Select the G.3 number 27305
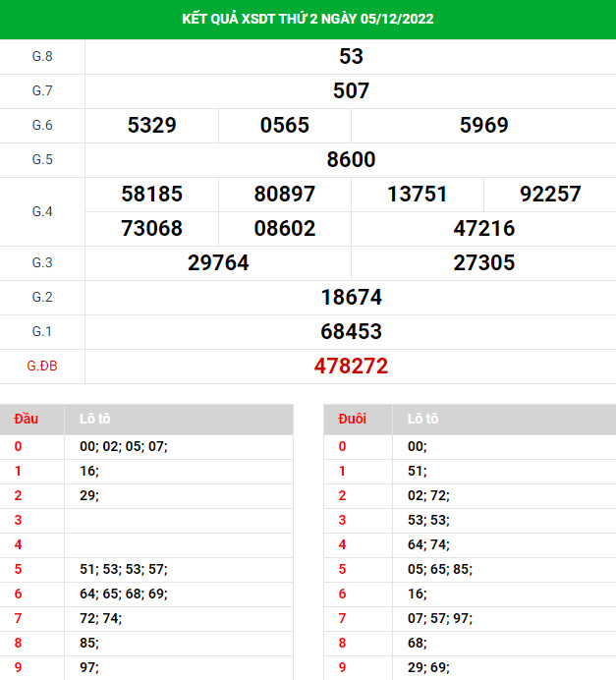This screenshot has width=616, height=680. click(x=483, y=262)
